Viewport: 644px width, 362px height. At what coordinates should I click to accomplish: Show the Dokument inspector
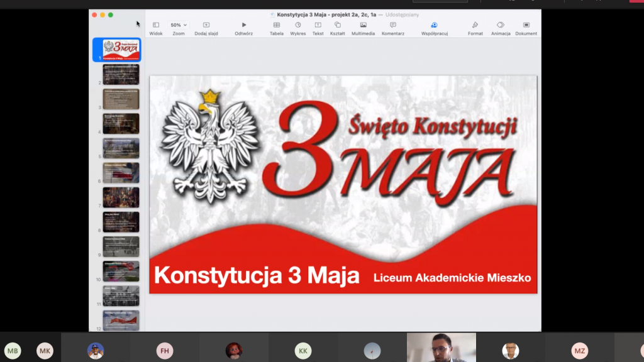tap(526, 28)
